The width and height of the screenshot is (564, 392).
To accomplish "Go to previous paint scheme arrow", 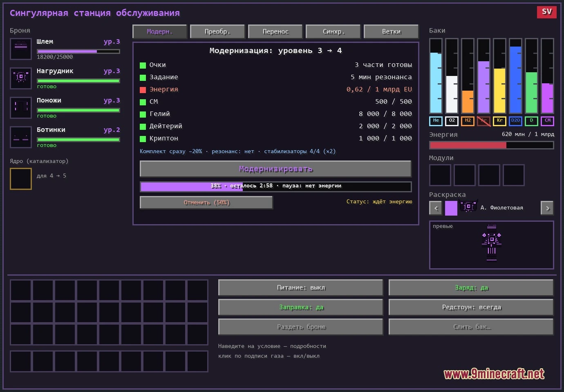I will click(436, 208).
